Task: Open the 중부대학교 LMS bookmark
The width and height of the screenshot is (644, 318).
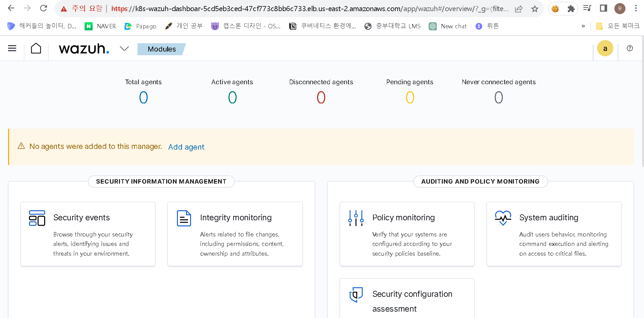Action: click(393, 26)
